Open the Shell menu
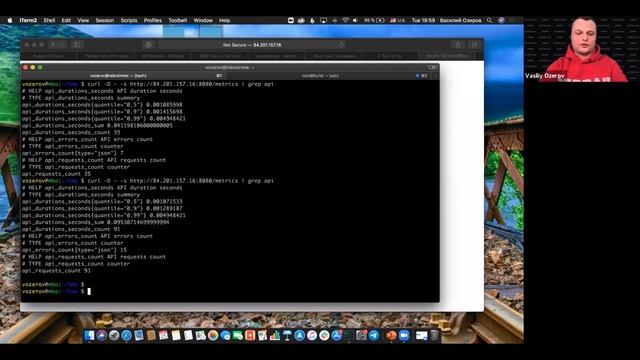Image resolution: width=640 pixels, height=360 pixels. [x=49, y=20]
